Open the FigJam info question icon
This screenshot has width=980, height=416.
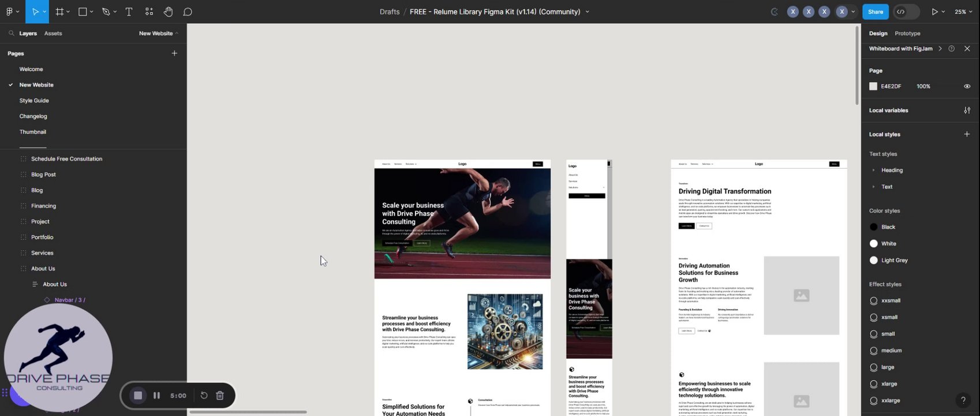click(x=952, y=49)
